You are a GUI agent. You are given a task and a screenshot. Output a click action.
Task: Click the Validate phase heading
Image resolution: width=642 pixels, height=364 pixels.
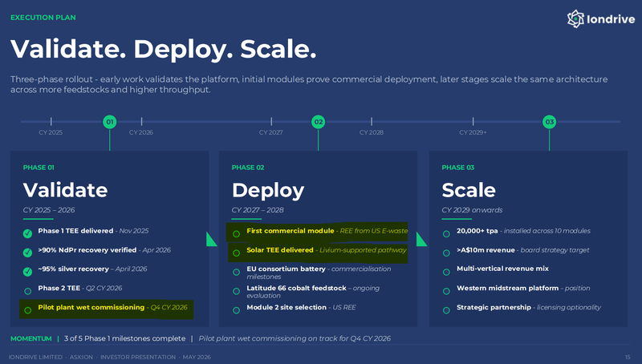click(65, 190)
